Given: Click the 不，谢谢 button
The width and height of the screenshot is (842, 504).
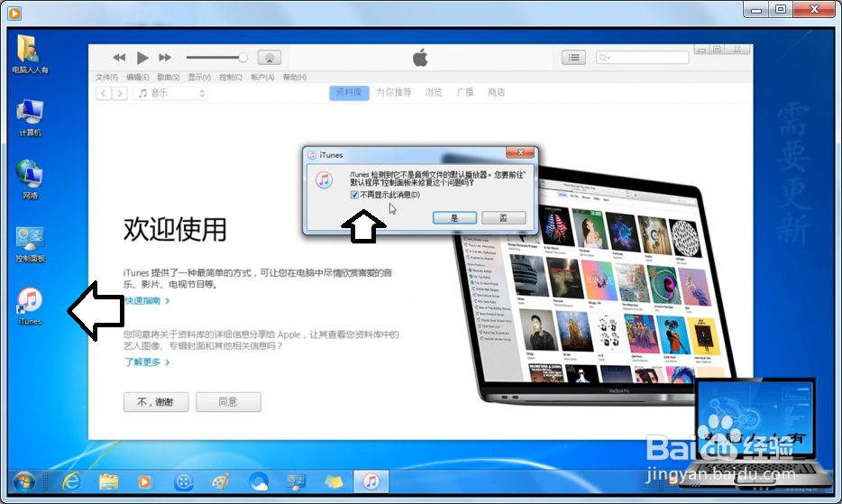Looking at the screenshot, I should click(156, 402).
